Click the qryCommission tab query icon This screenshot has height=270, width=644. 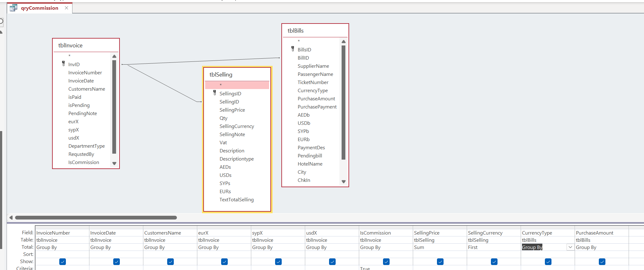click(x=13, y=8)
